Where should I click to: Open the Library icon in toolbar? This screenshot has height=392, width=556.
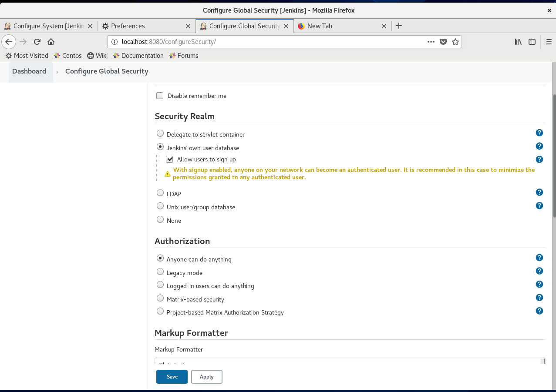518,42
